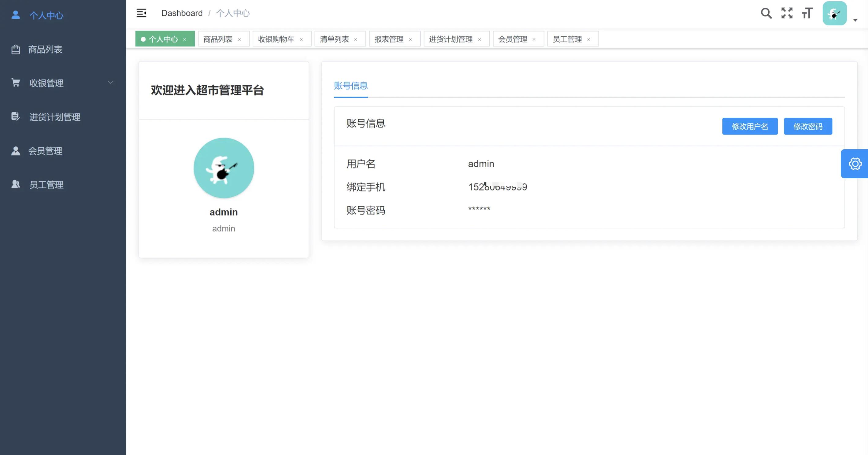The width and height of the screenshot is (868, 455).
Task: Close the 收银购物车 tab
Action: pyautogui.click(x=302, y=39)
